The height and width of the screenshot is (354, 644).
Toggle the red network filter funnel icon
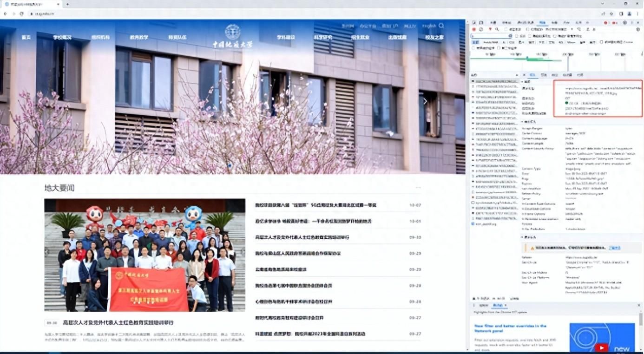pos(489,29)
